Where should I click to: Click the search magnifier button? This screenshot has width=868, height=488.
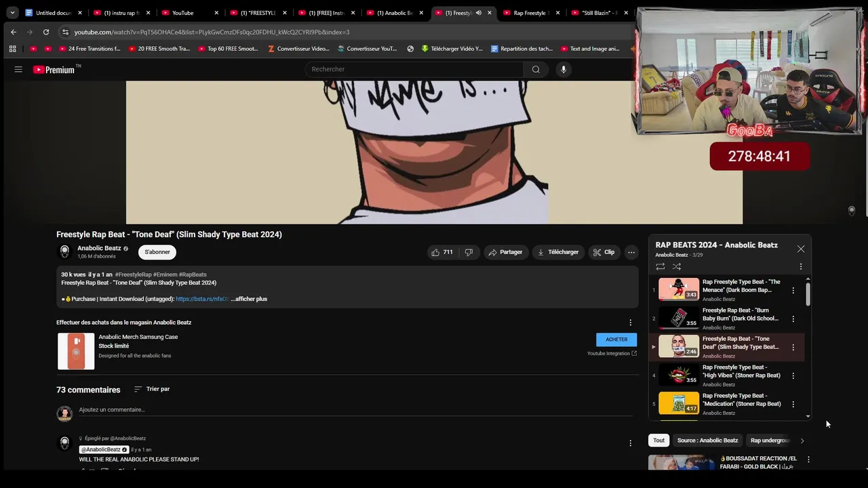[536, 69]
